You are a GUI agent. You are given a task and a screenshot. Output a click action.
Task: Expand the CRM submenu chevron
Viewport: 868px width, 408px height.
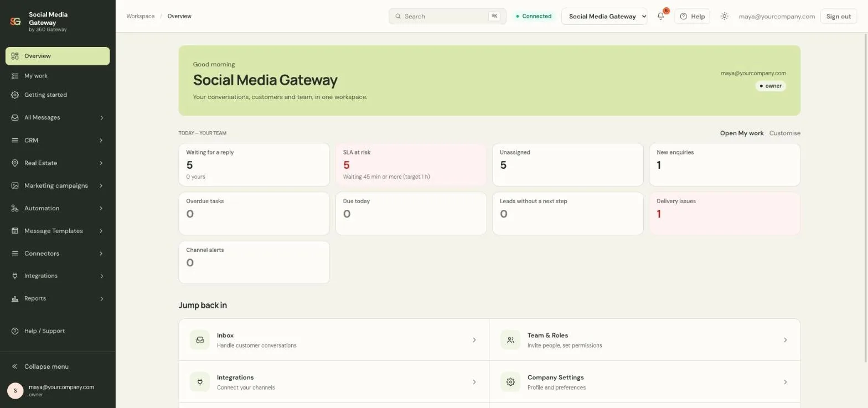101,140
